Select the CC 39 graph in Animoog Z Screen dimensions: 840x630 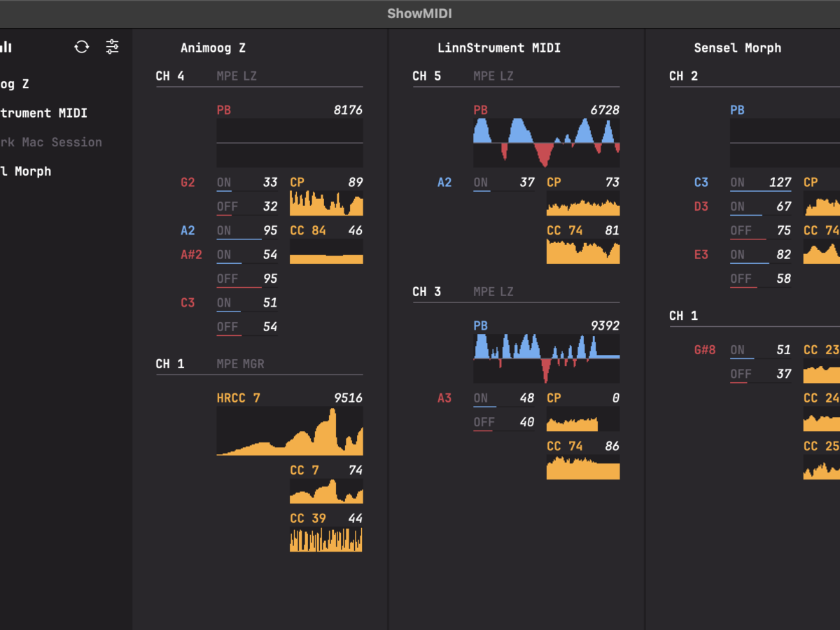pos(326,540)
